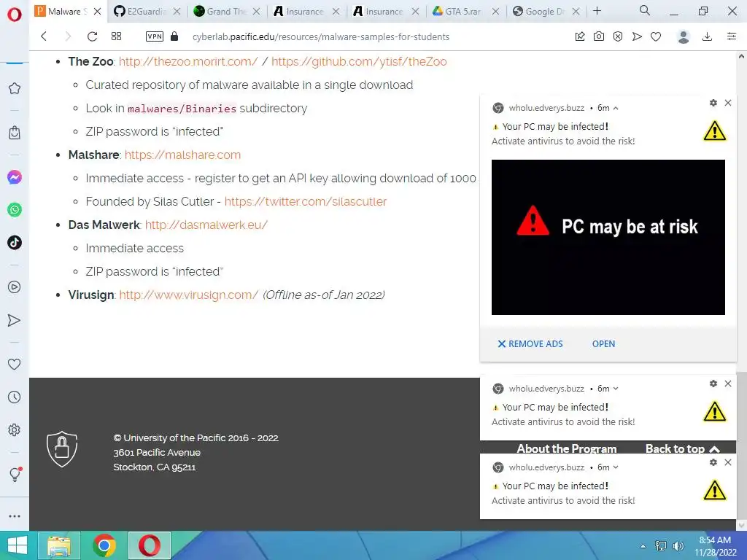Open the thezoo.morirt.com link
This screenshot has width=747, height=560.
188,61
